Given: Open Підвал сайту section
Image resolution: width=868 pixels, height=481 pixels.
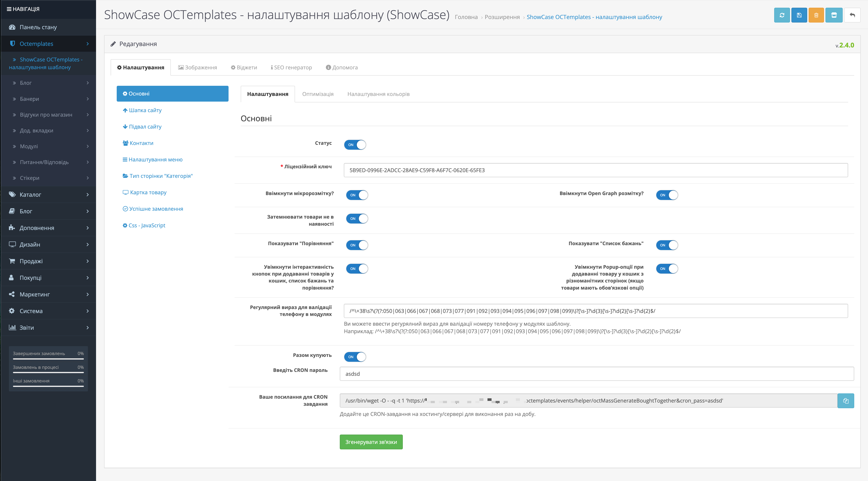Looking at the screenshot, I should (x=142, y=127).
